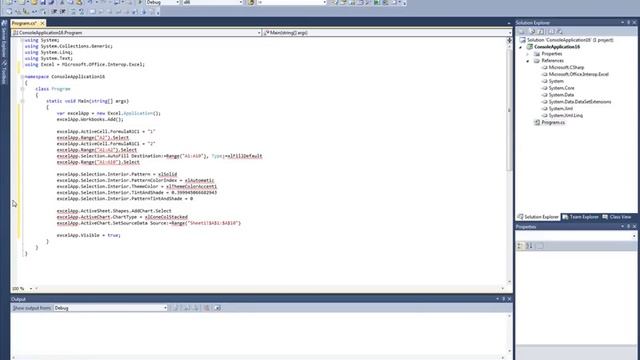The width and height of the screenshot is (640, 360).
Task: Pin toggle for Solution Explorer auto hide
Action: coord(628,22)
